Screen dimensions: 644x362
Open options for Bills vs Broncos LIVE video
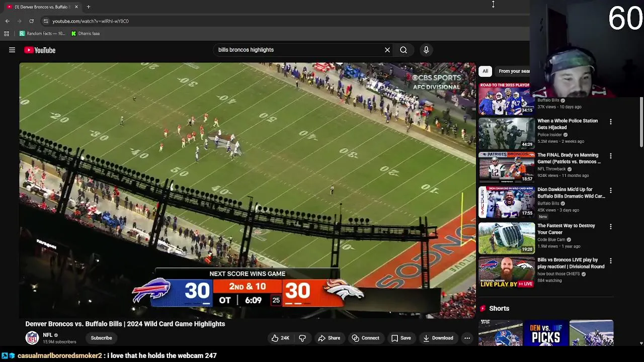(x=611, y=261)
